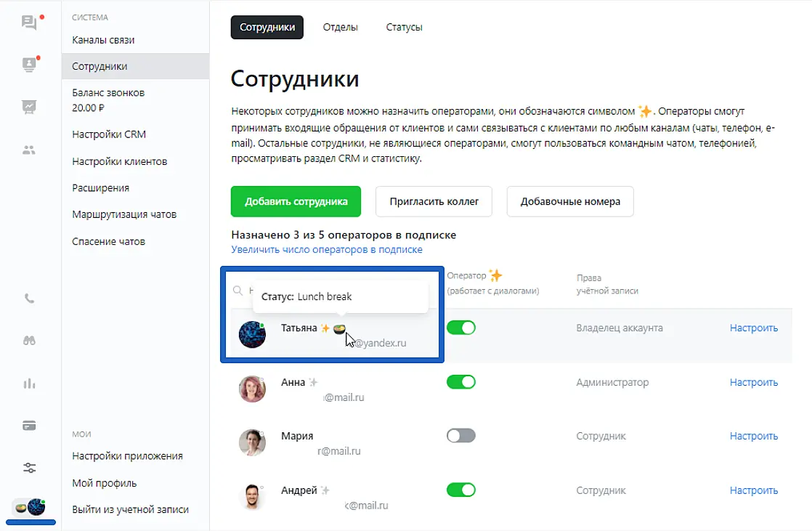812x531 pixels.
Task: Click the Добавить сотрудника button
Action: pyautogui.click(x=296, y=201)
